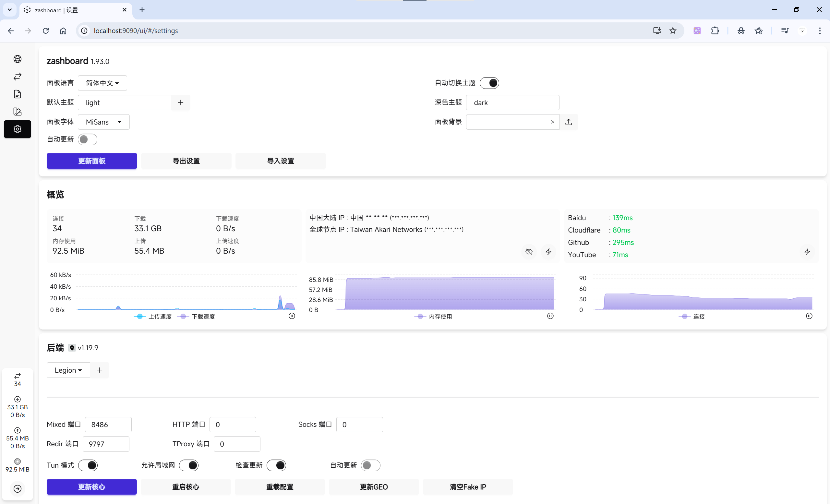Select the settings gear icon in sidebar
The height and width of the screenshot is (504, 830).
[18, 129]
